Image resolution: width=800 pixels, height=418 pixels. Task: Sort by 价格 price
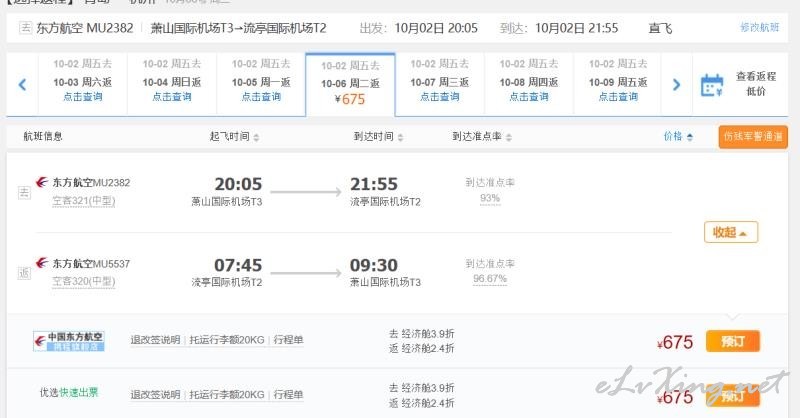coord(678,136)
